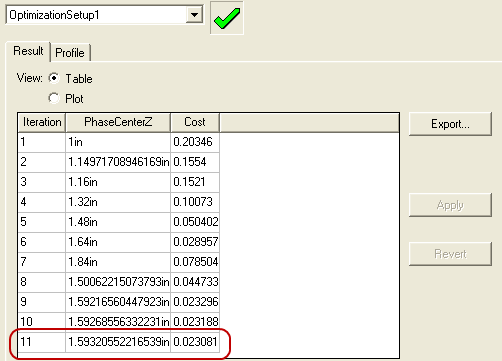Viewport: 502px width, 361px height.
Task: Select the 1.50062215073793in cell
Action: [x=118, y=282]
